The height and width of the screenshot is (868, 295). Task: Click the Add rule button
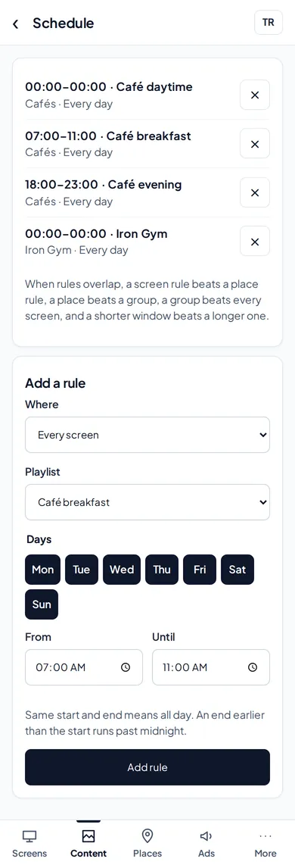point(147,767)
